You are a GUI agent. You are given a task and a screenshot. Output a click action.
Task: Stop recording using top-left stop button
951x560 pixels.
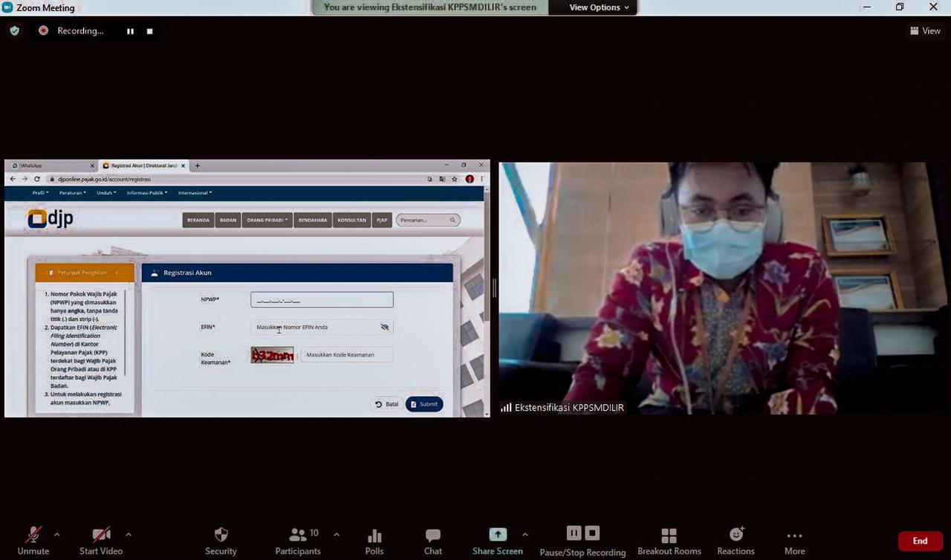(149, 31)
